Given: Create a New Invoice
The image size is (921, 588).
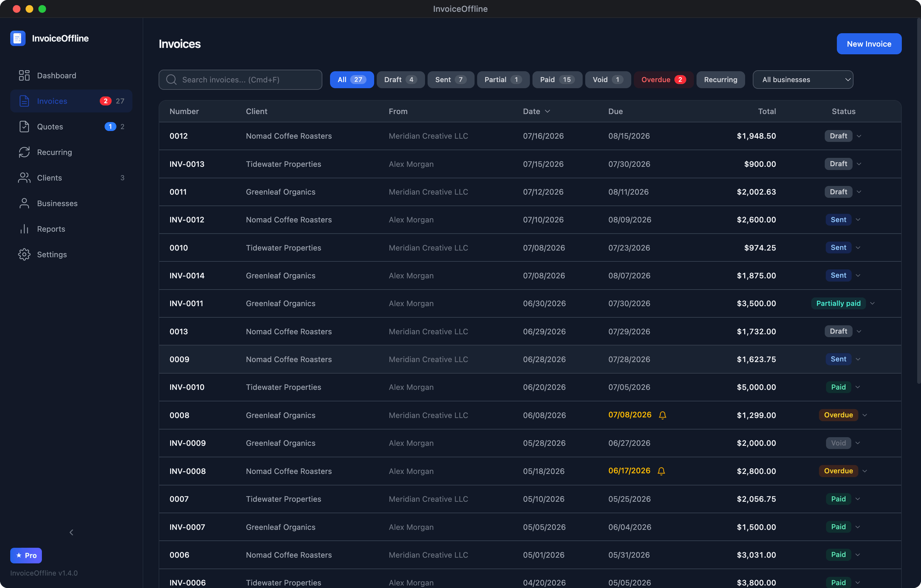Looking at the screenshot, I should pyautogui.click(x=869, y=44).
